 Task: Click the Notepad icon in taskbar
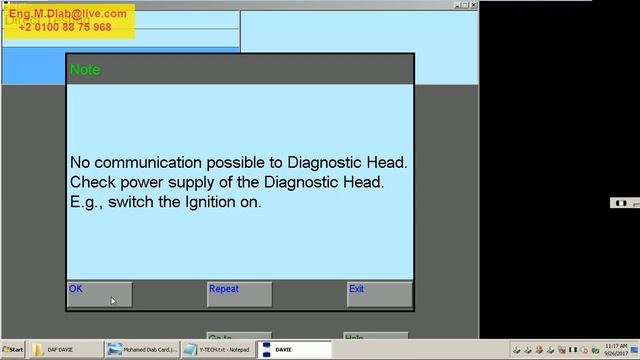coord(190,350)
